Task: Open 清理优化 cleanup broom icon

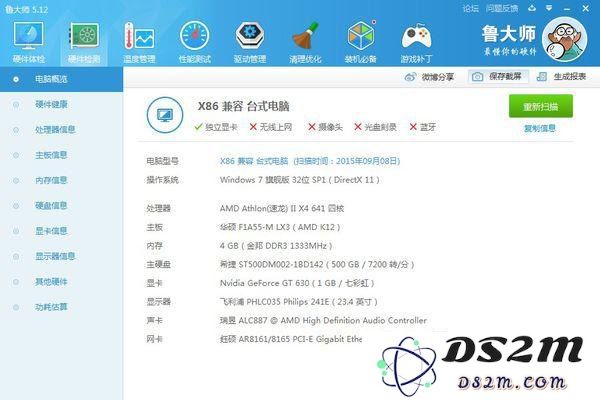Action: pyautogui.click(x=305, y=36)
